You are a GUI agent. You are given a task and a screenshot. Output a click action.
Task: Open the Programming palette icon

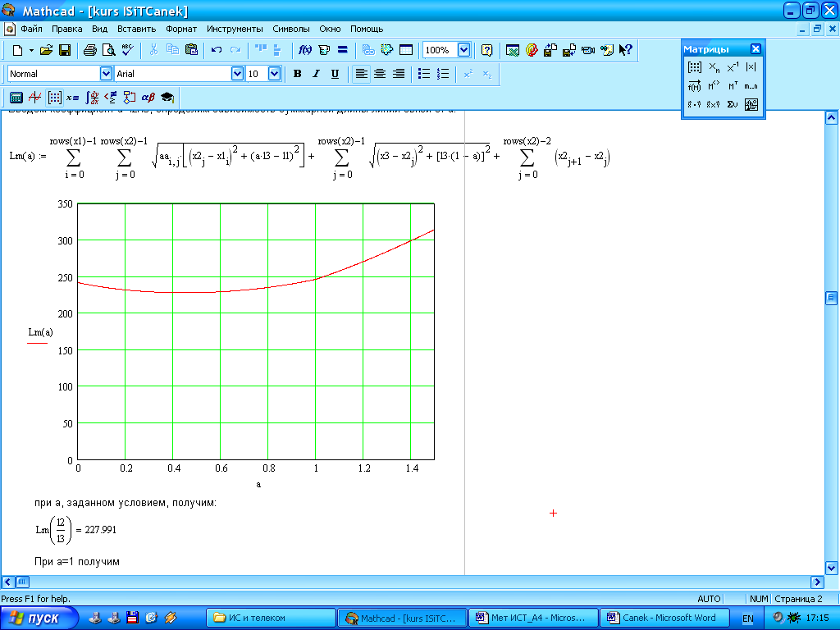pyautogui.click(x=129, y=98)
